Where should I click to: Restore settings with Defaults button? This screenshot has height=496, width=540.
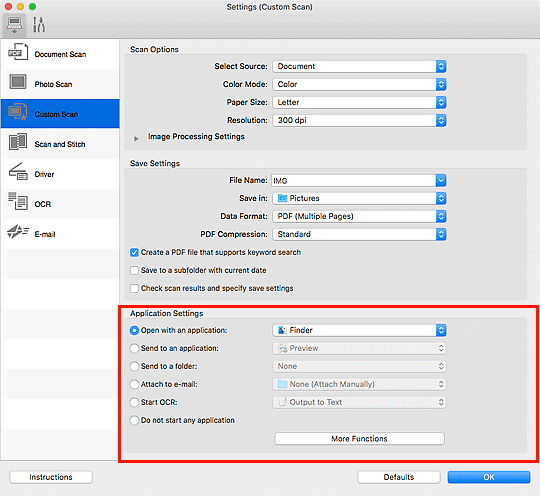tap(399, 477)
